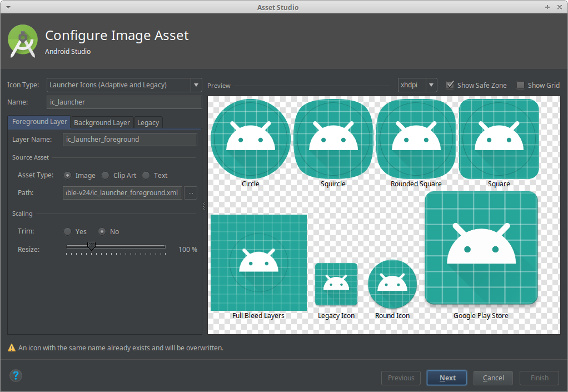Click the Round Icon preview
Image resolution: width=568 pixels, height=392 pixels.
click(392, 284)
